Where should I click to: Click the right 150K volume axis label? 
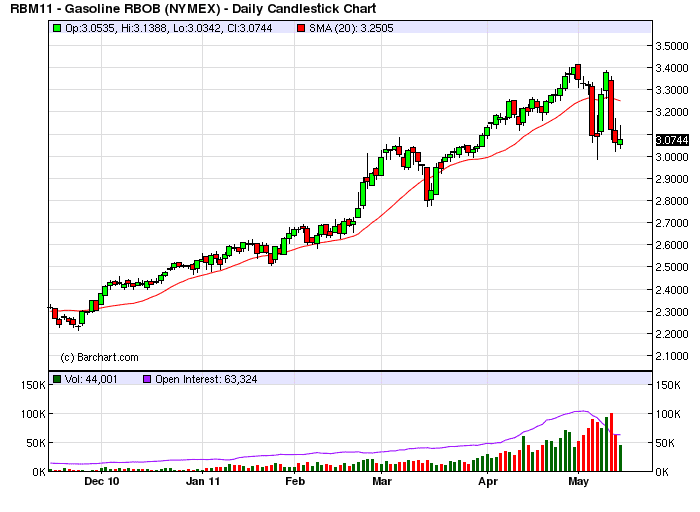668,385
